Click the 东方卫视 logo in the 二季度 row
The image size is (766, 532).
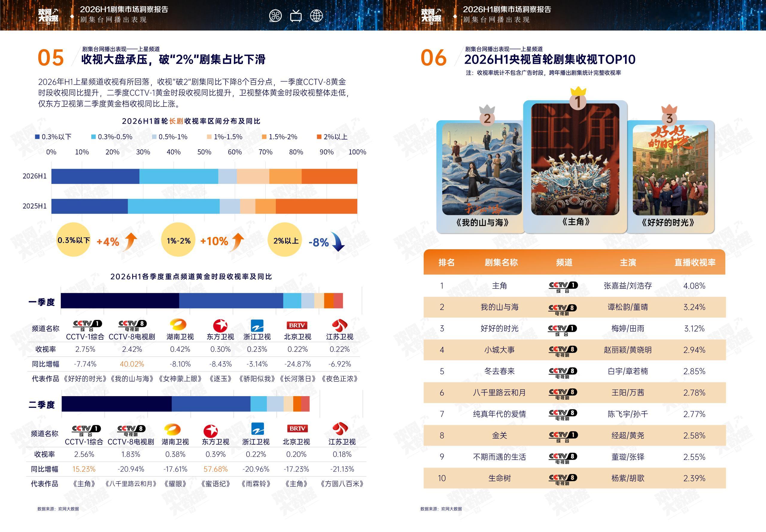pyautogui.click(x=211, y=431)
